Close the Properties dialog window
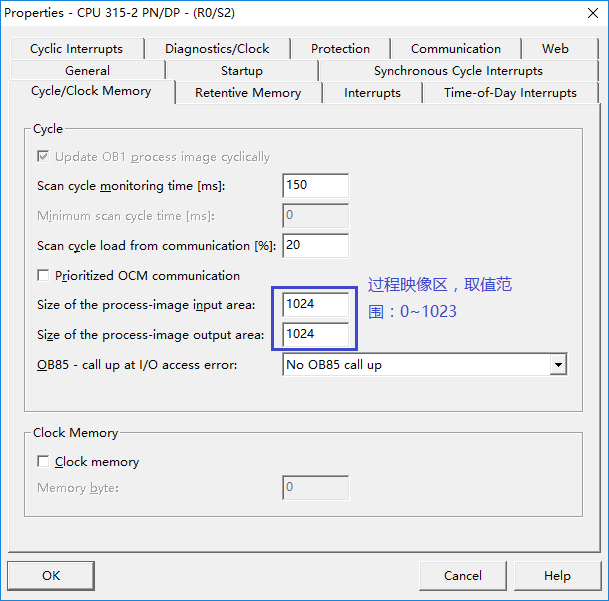 pyautogui.click(x=590, y=12)
